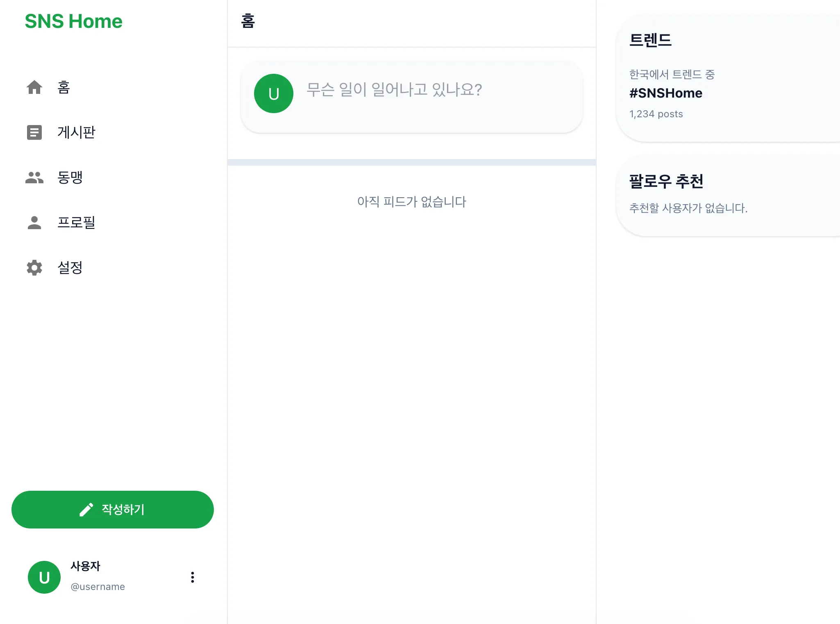840x624 pixels.
Task: Click the home icon in the sidebar
Action: point(34,87)
